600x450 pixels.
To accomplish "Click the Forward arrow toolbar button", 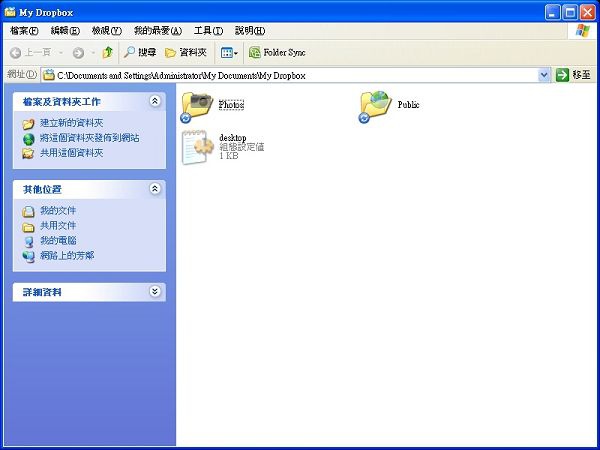I will [x=78, y=52].
